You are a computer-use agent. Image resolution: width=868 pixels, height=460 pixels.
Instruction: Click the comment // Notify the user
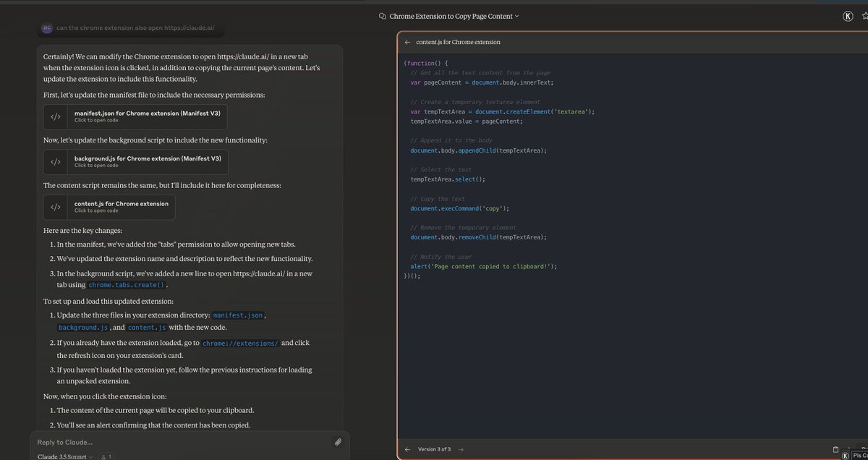[x=441, y=257]
